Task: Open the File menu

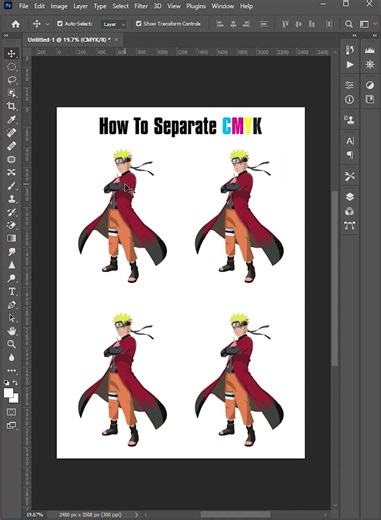Action: (x=23, y=6)
